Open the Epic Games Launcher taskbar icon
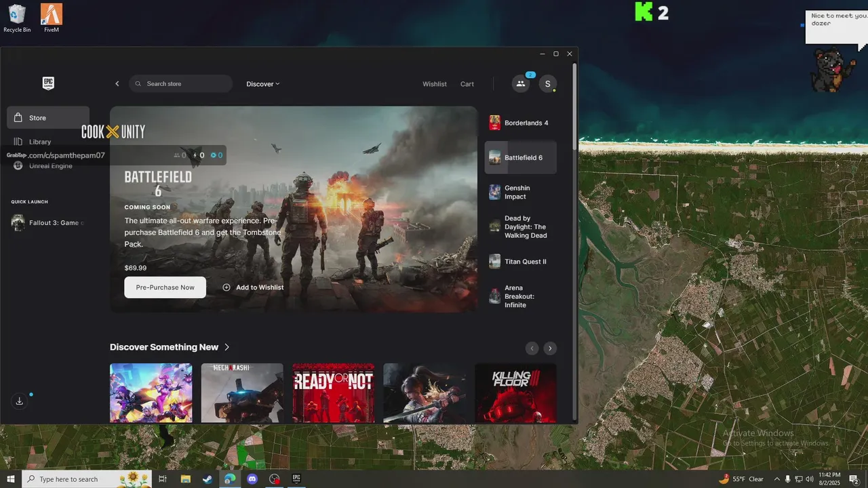Viewport: 868px width, 488px height. pos(296,479)
